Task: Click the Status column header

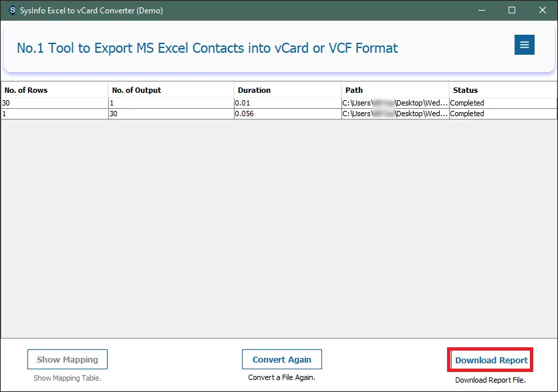Action: point(502,90)
